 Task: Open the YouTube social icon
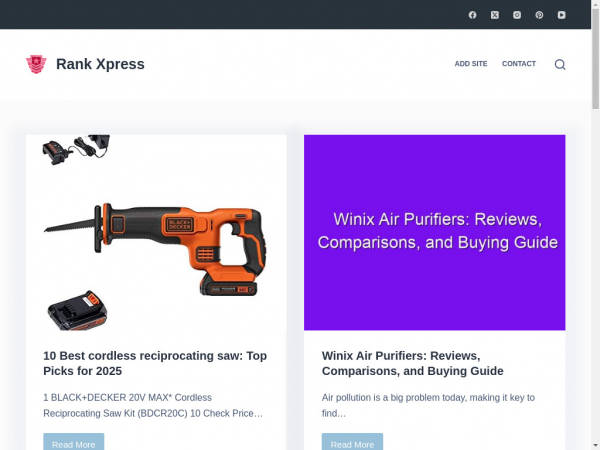coord(561,15)
